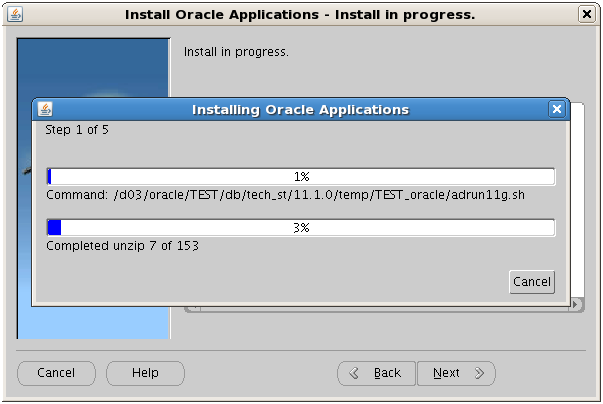Click Next in the install wizard
This screenshot has height=404, width=603.
456,373
